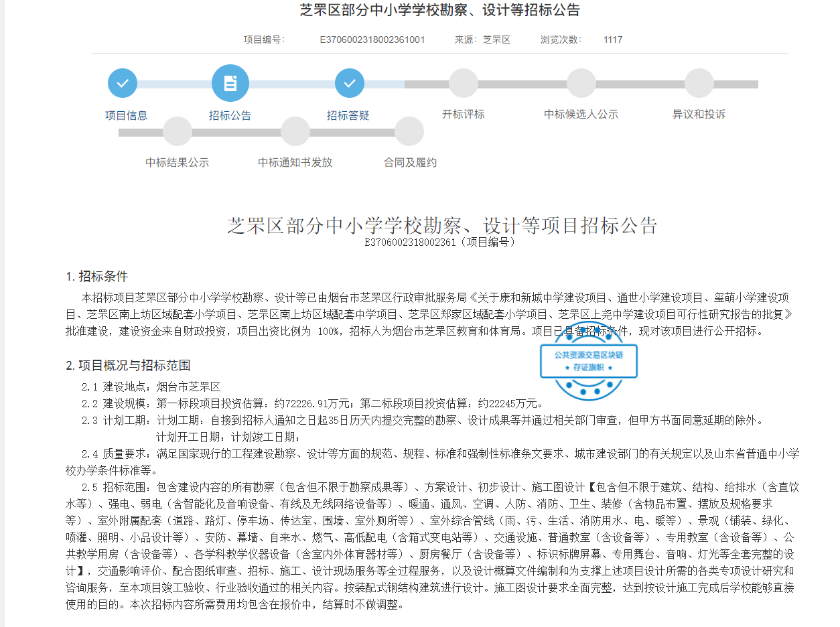Open the 合同及履约 text label
Screen dimensions: 840x627
point(410,163)
